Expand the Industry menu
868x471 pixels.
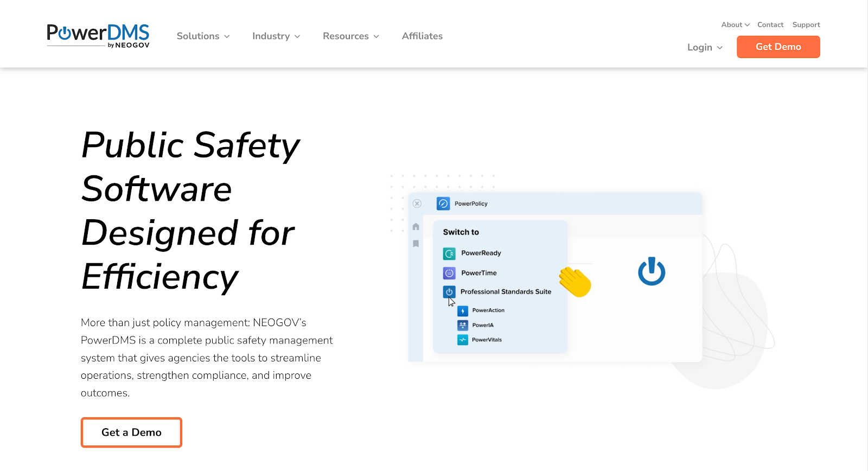coord(276,36)
